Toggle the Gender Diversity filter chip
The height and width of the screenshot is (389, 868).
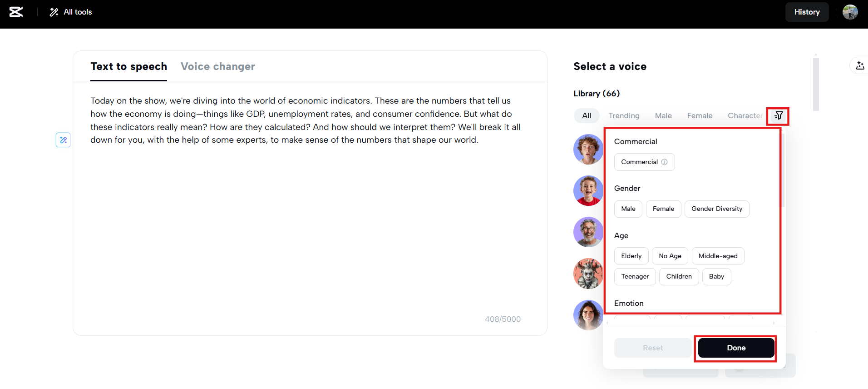[x=716, y=209]
